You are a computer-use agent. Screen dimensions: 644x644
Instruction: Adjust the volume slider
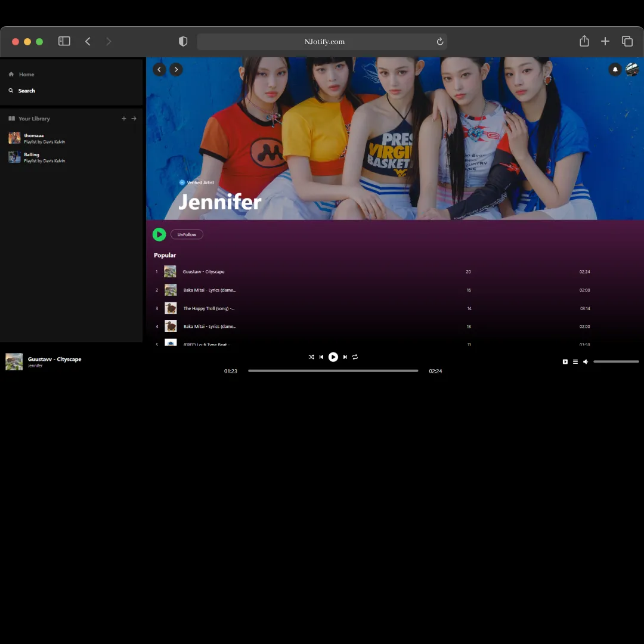[616, 362]
